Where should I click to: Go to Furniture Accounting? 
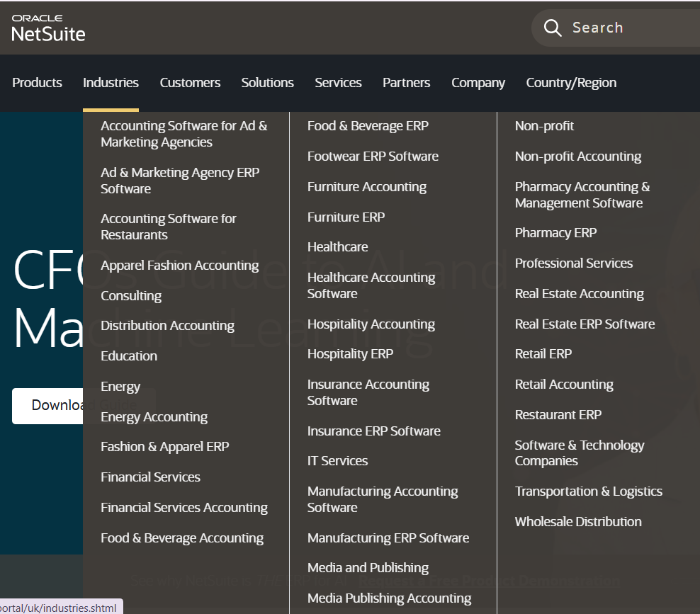click(366, 187)
